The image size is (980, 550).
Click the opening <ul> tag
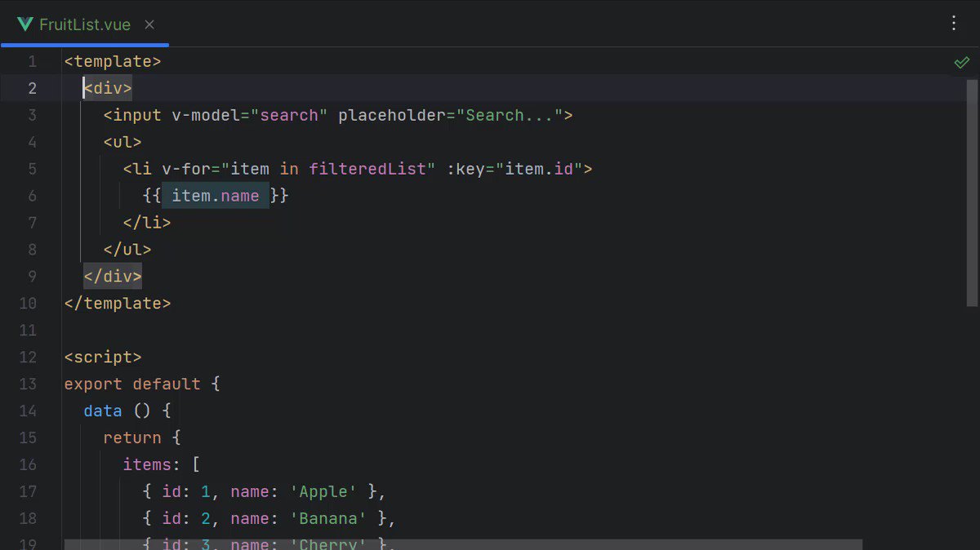click(122, 142)
